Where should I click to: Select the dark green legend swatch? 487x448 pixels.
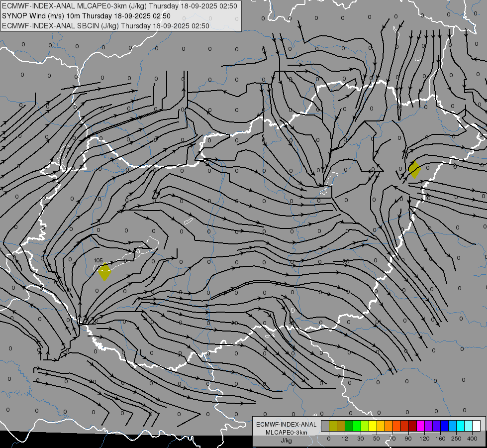[349, 426]
